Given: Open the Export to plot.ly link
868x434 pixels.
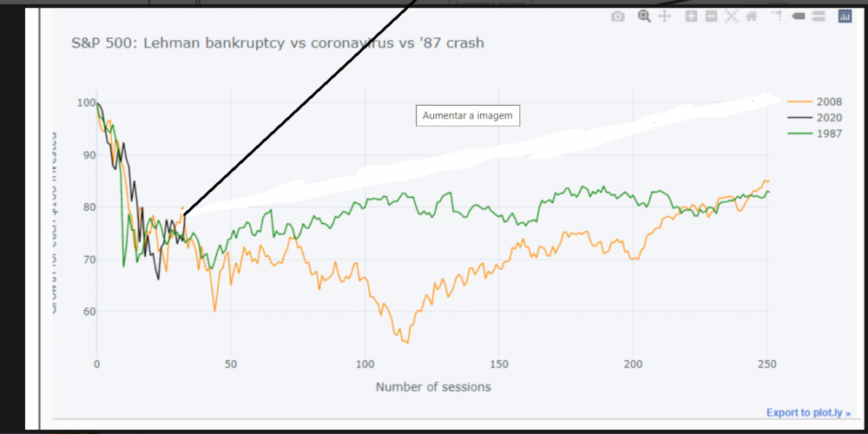Looking at the screenshot, I should [x=808, y=413].
